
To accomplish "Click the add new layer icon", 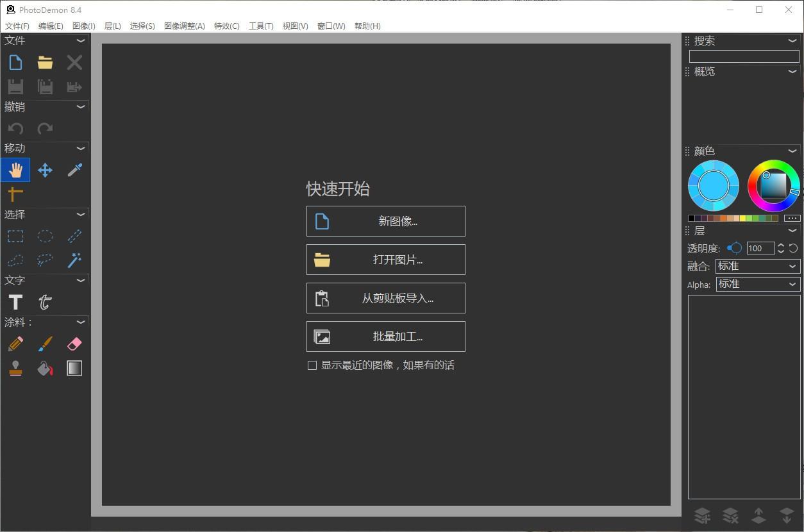I will [x=703, y=515].
